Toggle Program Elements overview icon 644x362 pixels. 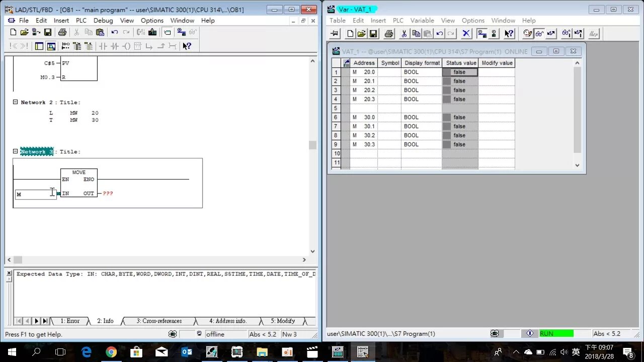pyautogui.click(x=39, y=46)
